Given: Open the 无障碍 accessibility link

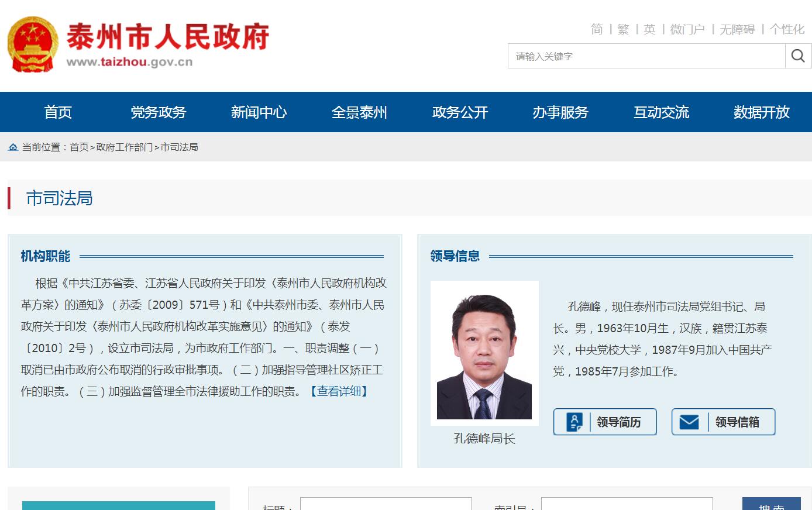Looking at the screenshot, I should [x=737, y=29].
